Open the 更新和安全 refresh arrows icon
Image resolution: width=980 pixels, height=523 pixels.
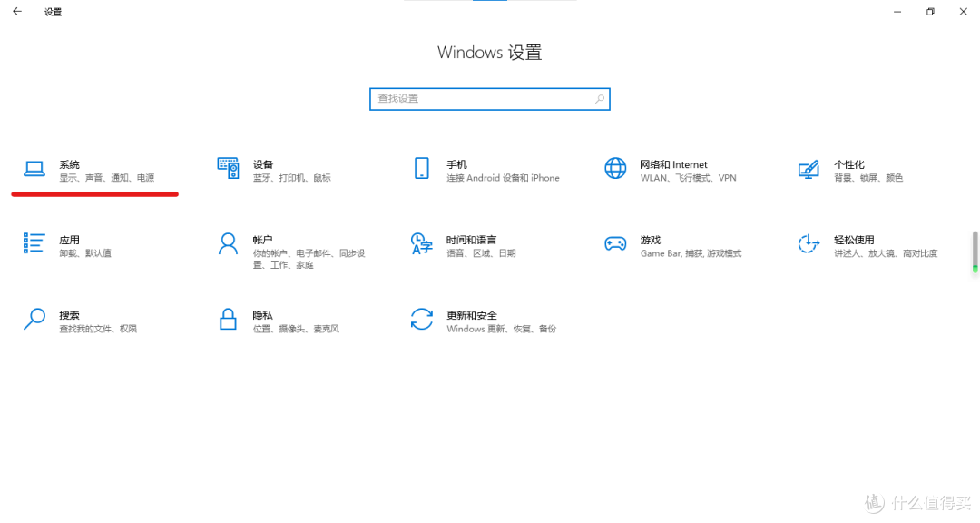pos(422,319)
